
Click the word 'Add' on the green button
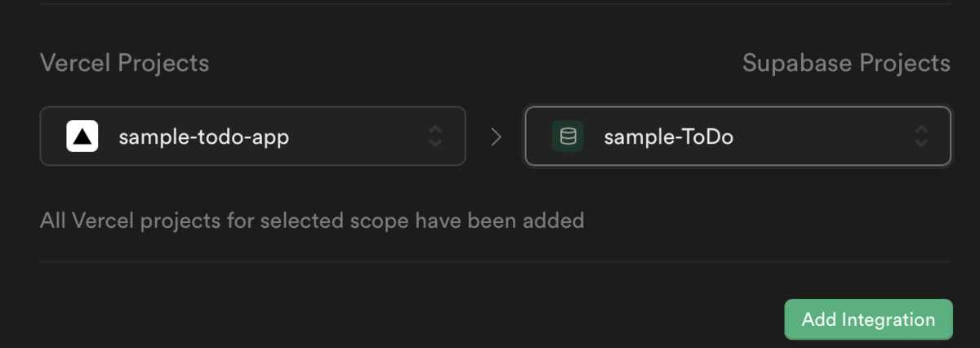click(819, 320)
